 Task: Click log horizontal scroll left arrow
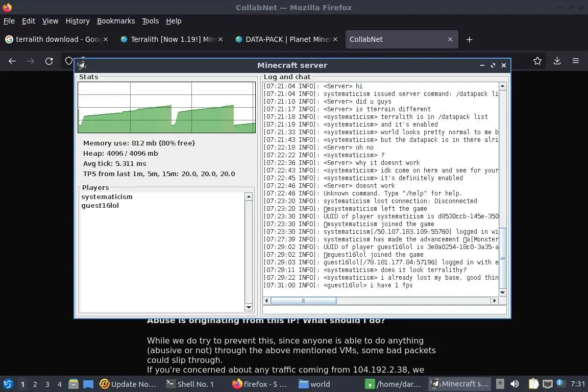point(266,301)
